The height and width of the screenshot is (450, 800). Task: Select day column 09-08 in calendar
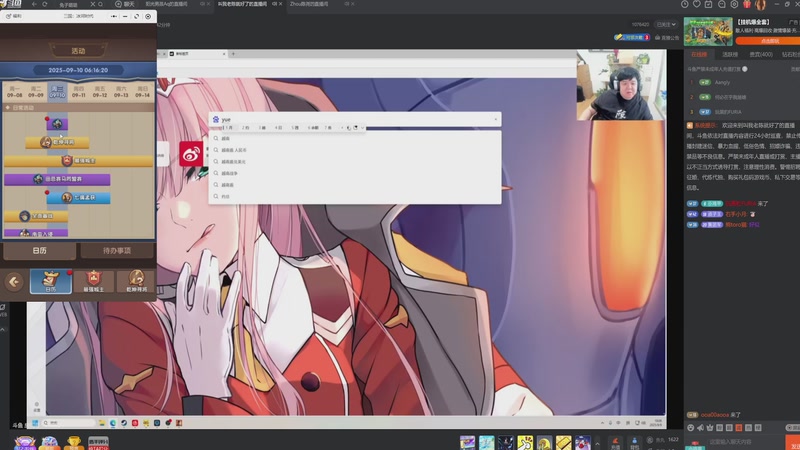(x=14, y=92)
